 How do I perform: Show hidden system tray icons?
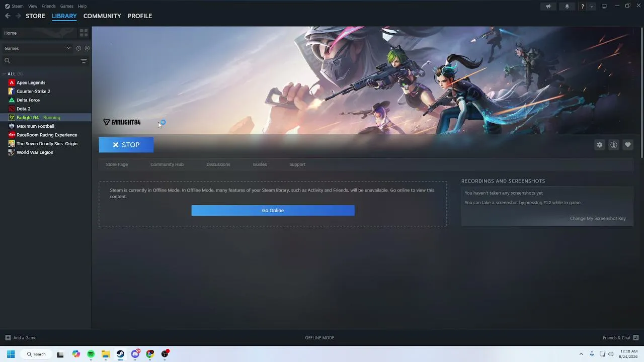pyautogui.click(x=581, y=354)
